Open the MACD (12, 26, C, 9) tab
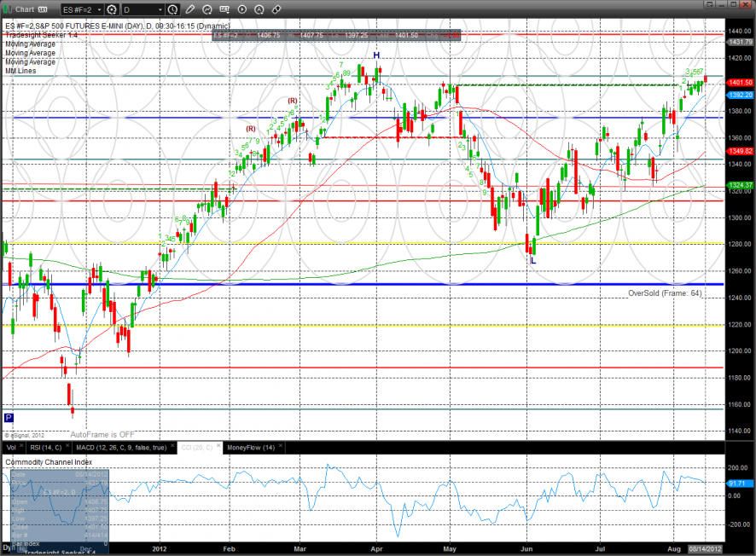The width and height of the screenshot is (756, 556). (121, 448)
